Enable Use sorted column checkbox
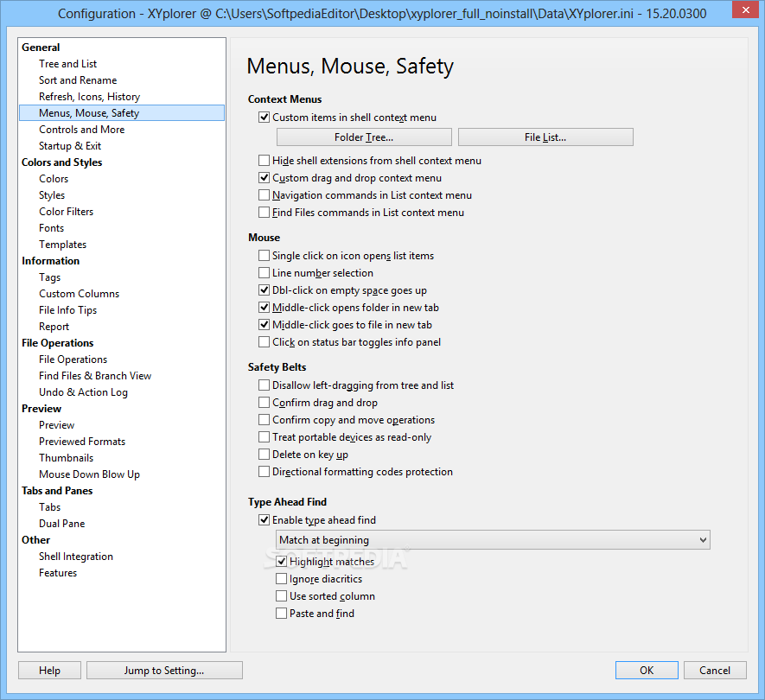Screen dimensions: 765x700 (281, 596)
